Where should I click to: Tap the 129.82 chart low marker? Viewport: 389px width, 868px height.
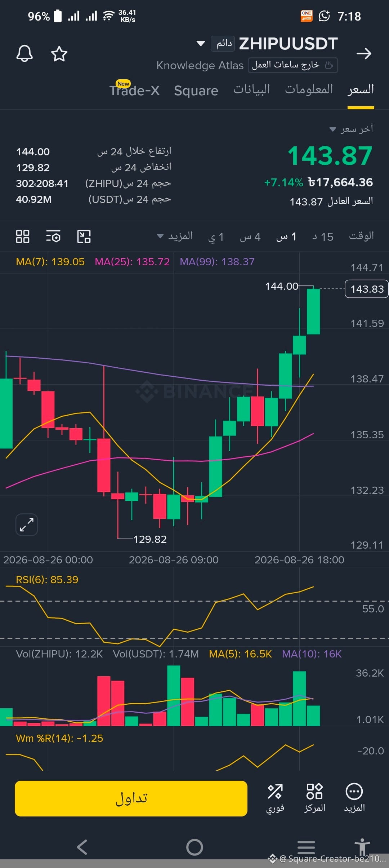(x=150, y=539)
